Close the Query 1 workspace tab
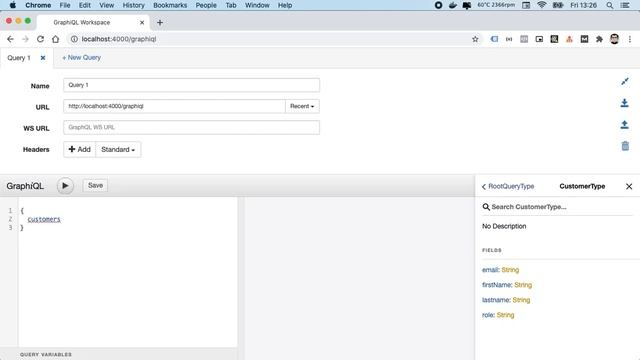The height and width of the screenshot is (360, 640). (x=43, y=58)
